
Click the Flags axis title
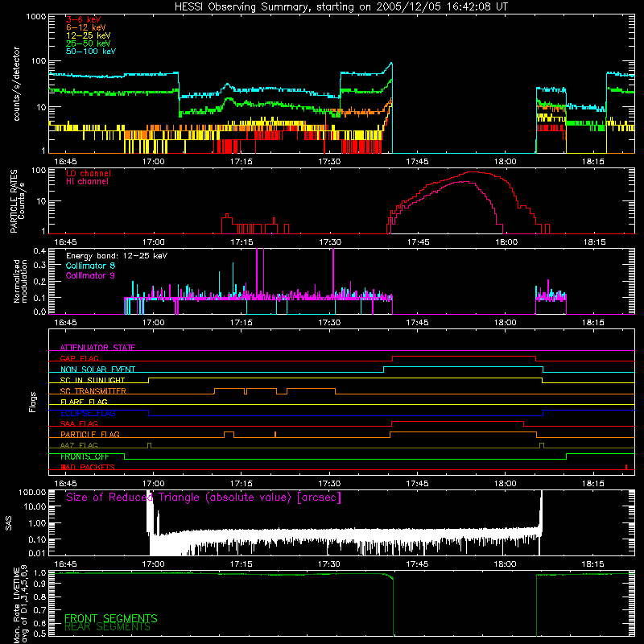pyautogui.click(x=32, y=402)
